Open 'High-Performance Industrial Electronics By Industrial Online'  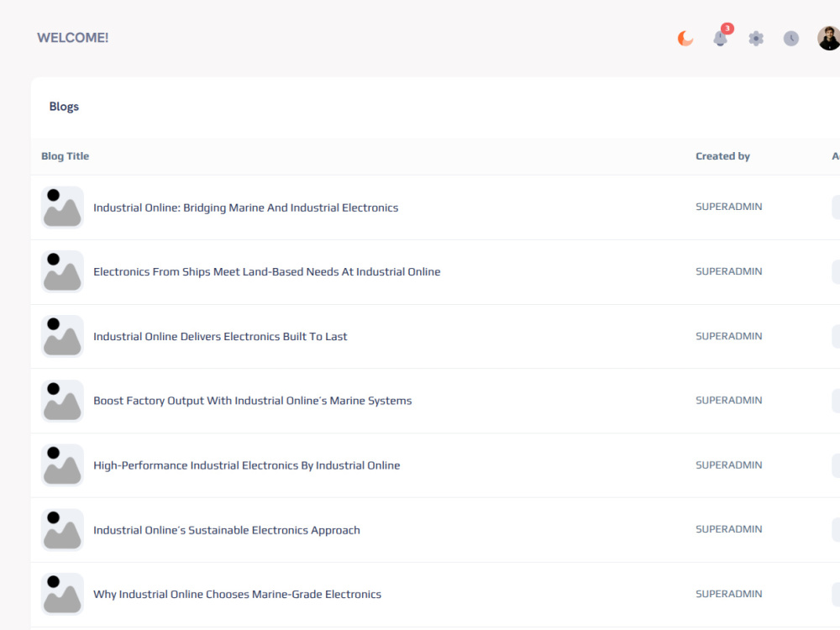246,465
